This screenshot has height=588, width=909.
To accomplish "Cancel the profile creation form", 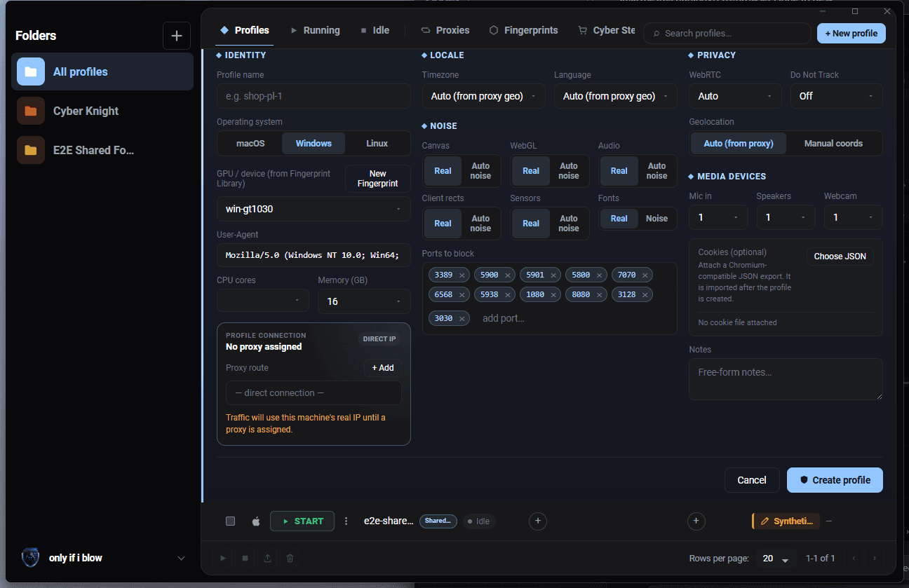I will click(x=752, y=480).
